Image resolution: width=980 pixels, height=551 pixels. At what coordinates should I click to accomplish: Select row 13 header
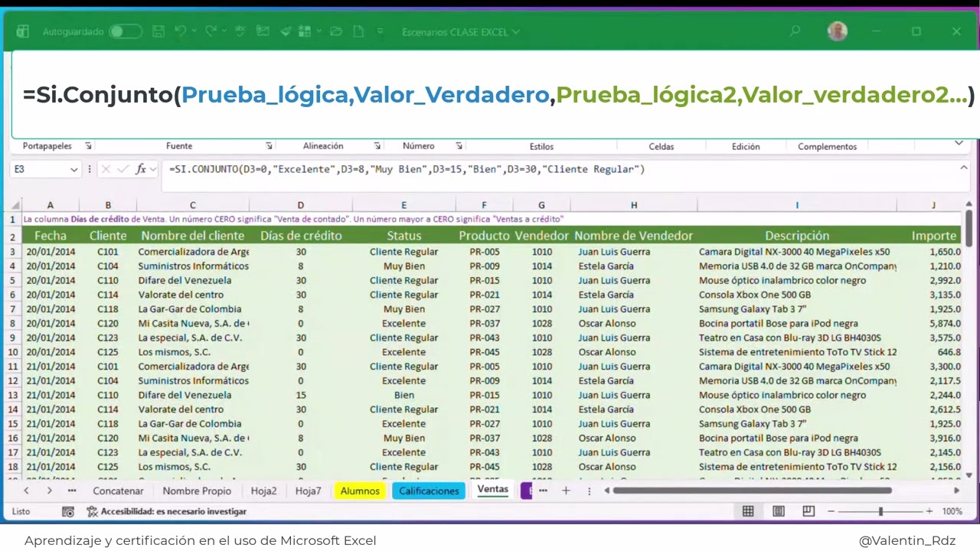[x=12, y=396]
